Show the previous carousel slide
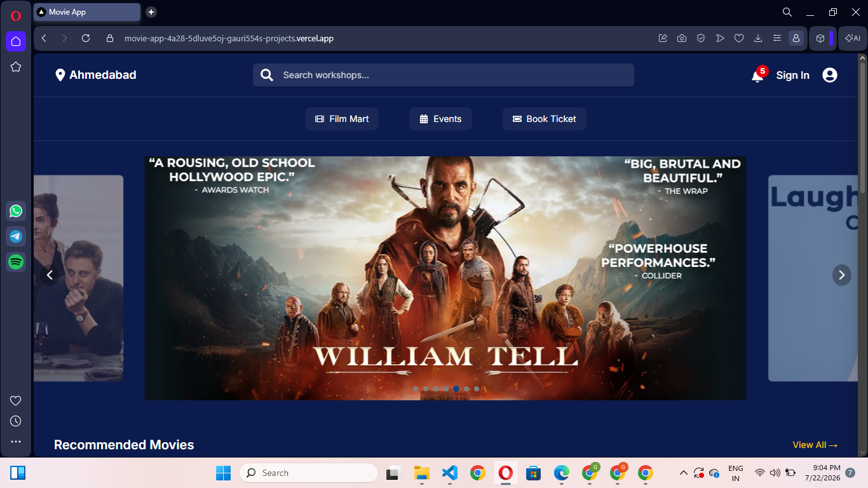The width and height of the screenshot is (868, 488). (50, 275)
